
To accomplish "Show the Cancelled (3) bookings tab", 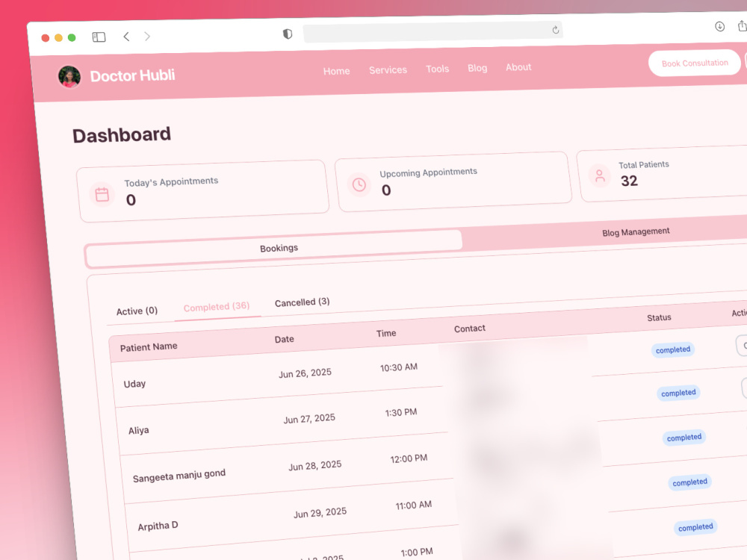I will tap(302, 302).
